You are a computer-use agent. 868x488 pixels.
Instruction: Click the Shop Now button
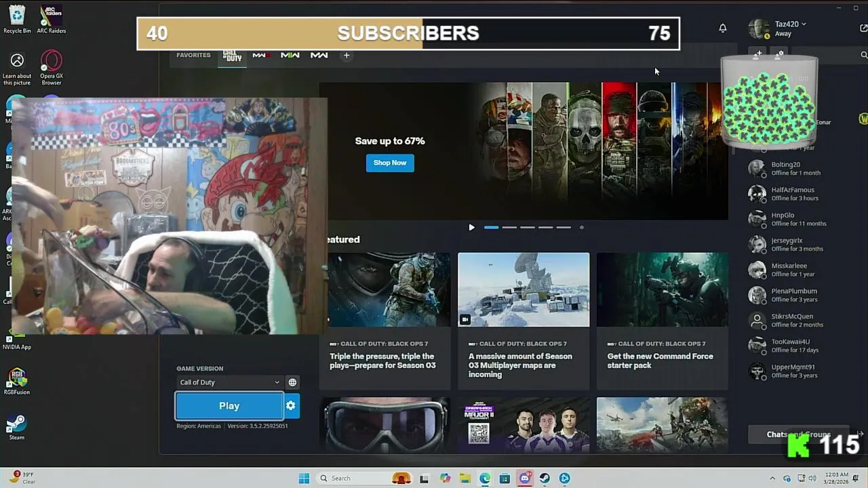click(390, 163)
